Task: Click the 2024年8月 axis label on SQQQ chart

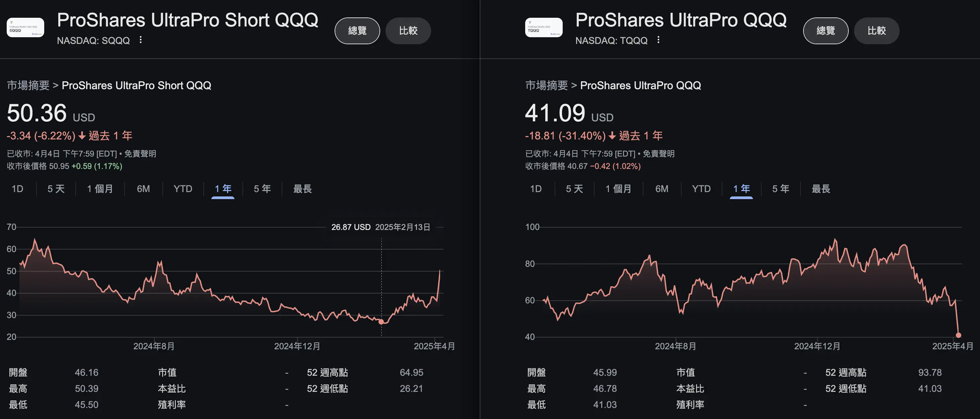Action: (154, 346)
